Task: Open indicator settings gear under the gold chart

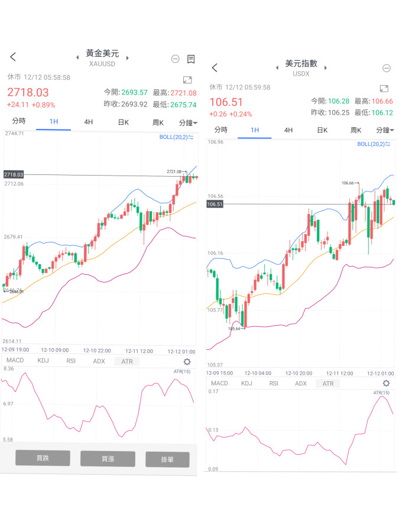Action: click(x=187, y=362)
